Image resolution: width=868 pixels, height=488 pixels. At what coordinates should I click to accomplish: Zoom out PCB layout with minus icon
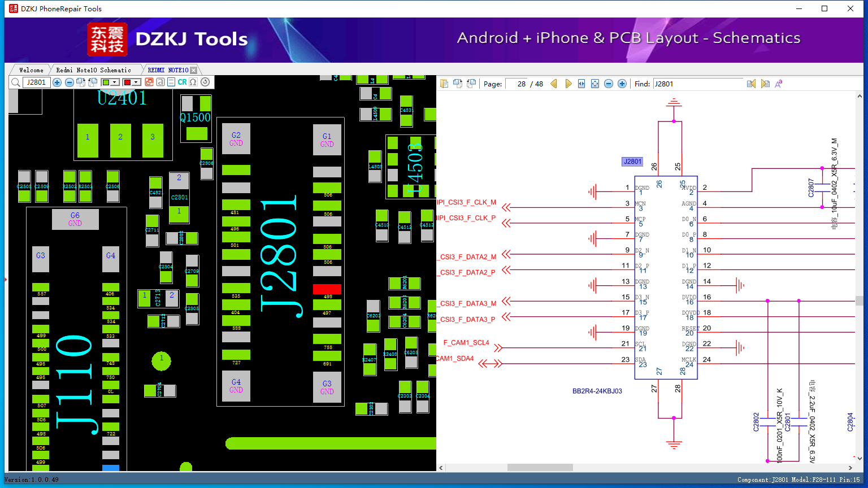click(70, 82)
